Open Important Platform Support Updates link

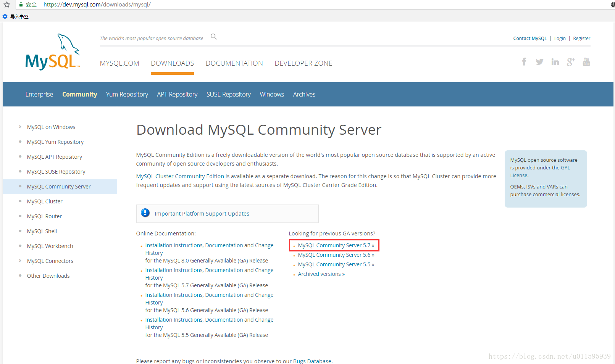point(202,214)
